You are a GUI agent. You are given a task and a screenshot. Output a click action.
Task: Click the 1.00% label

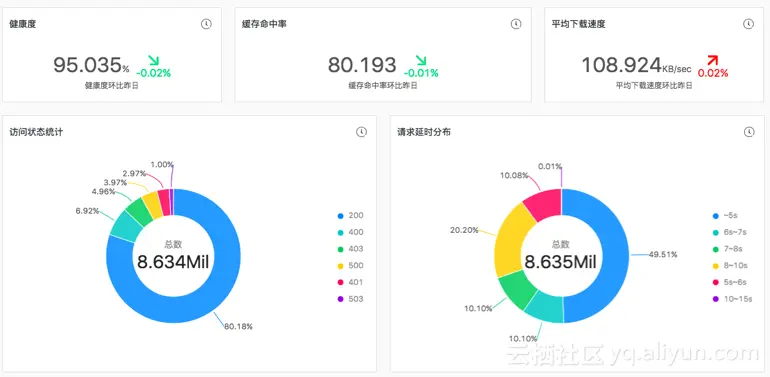(162, 164)
